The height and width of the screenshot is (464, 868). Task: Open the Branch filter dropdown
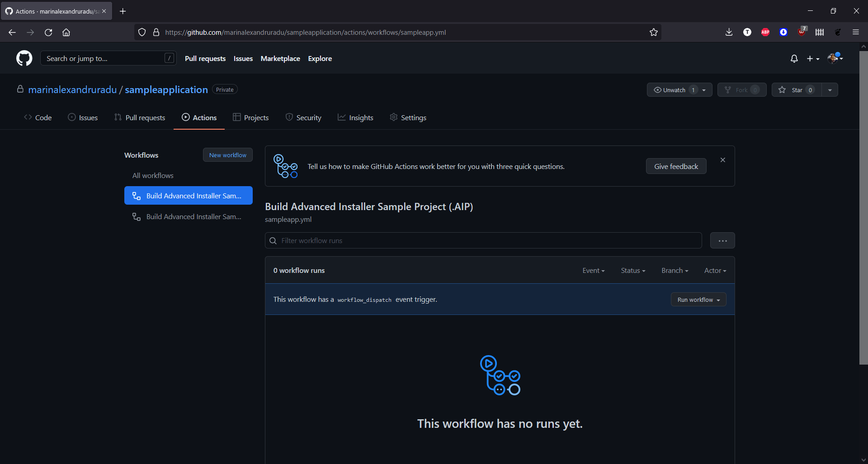point(675,270)
